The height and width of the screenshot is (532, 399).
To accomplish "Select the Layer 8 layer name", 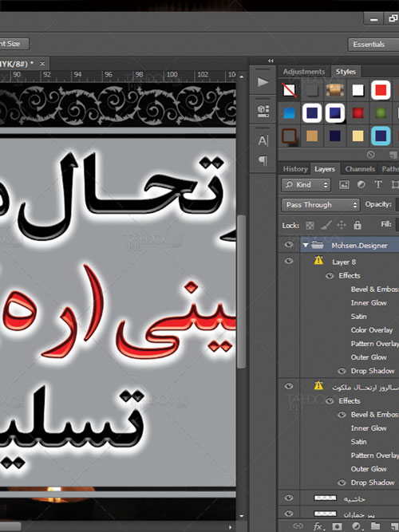I will 344,262.
